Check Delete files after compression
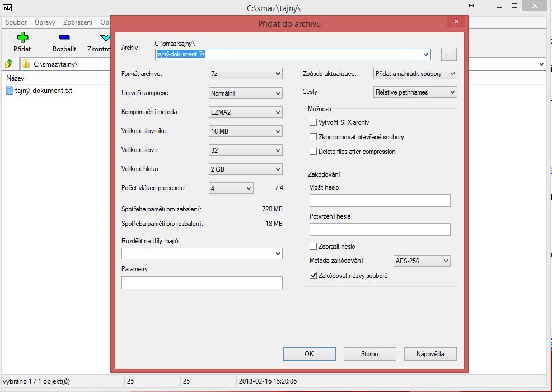Viewport: 552px width, 392px height. pyautogui.click(x=314, y=152)
